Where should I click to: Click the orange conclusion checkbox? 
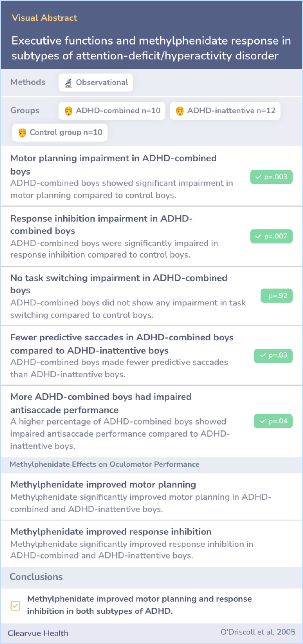point(15,606)
